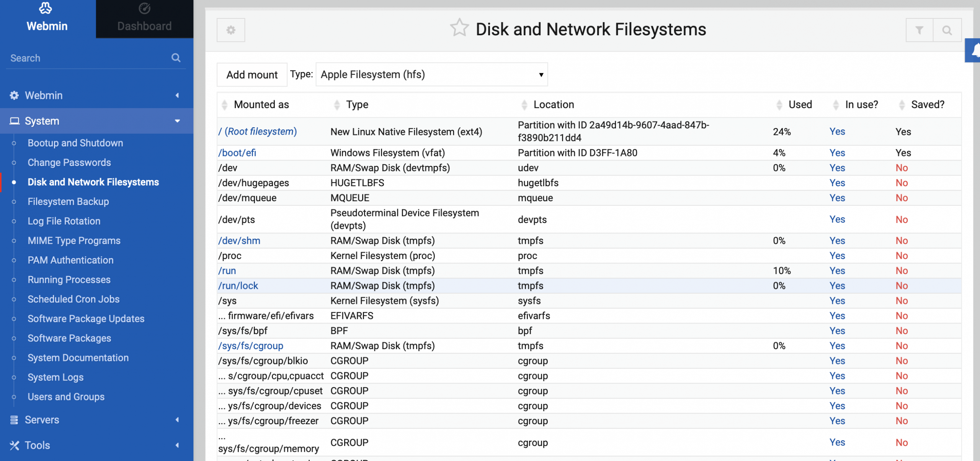Click the Add mount button

(x=252, y=75)
